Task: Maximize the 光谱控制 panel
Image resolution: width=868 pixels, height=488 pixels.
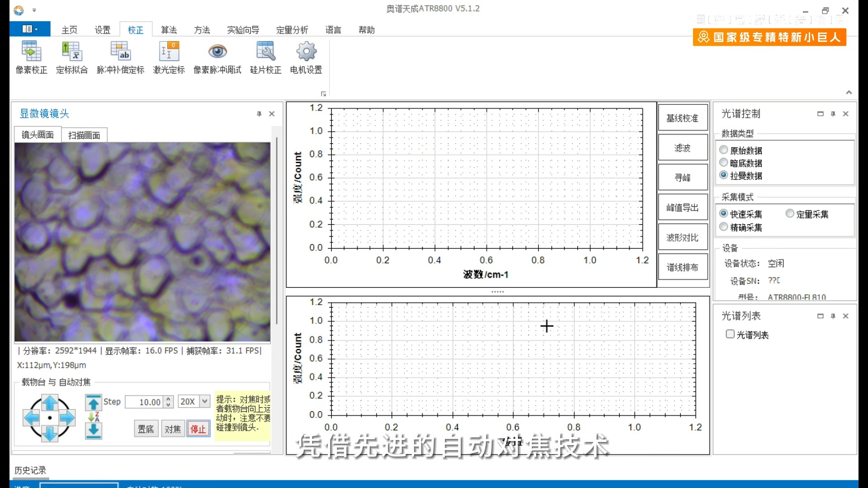Action: point(820,114)
